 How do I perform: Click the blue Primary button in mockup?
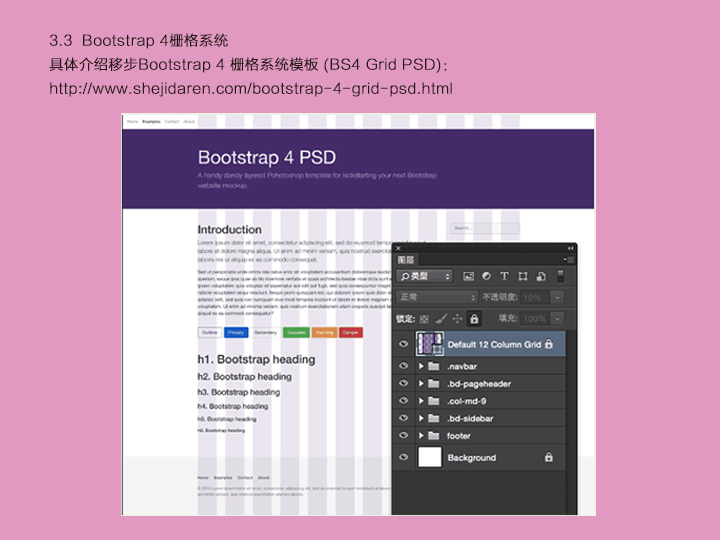click(x=236, y=332)
